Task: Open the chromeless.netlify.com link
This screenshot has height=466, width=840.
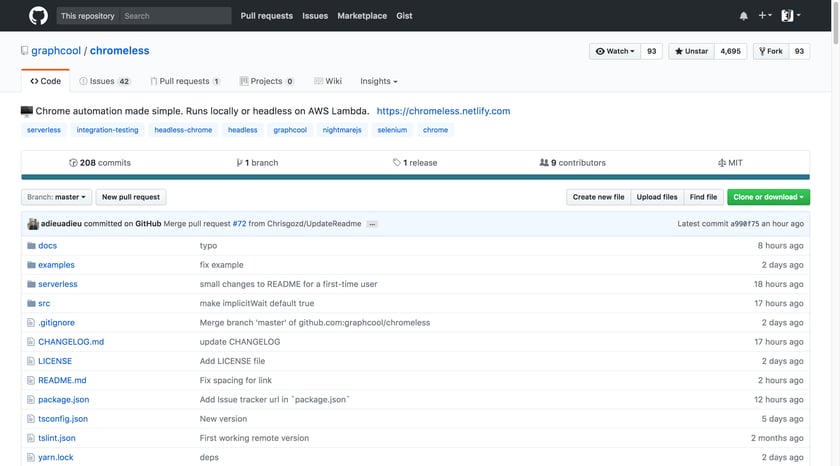Action: [x=444, y=111]
